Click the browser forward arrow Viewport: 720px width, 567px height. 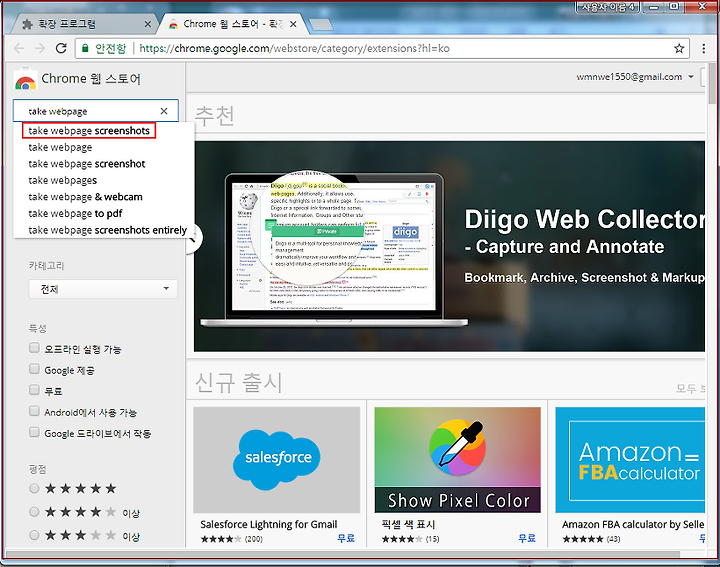tap(40, 48)
